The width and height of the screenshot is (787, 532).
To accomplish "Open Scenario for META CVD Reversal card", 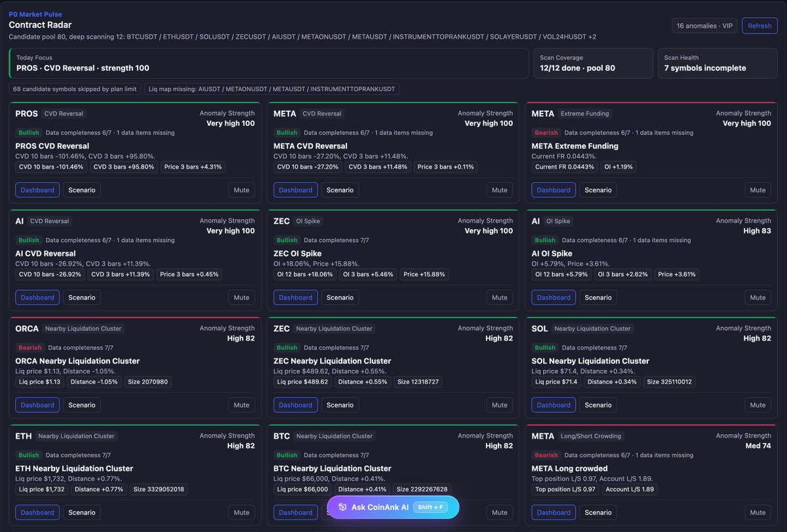I will coord(340,190).
